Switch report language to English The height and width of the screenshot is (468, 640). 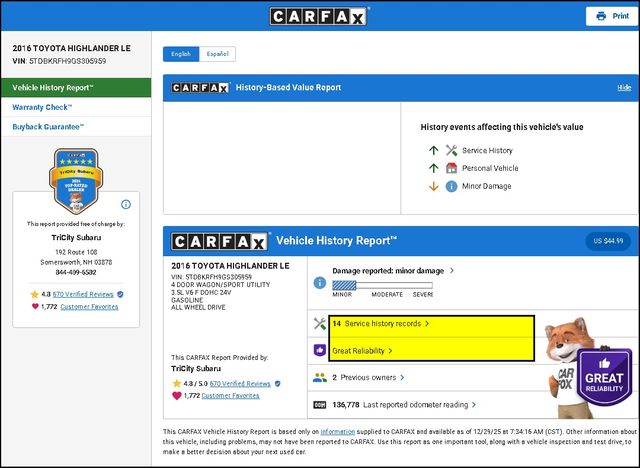[181, 54]
